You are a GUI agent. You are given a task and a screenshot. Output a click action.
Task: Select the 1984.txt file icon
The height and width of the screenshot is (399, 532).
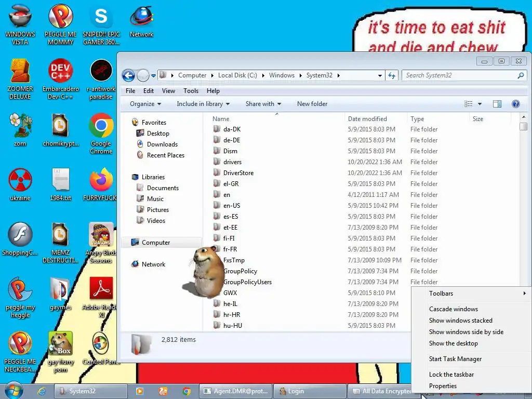[60, 184]
